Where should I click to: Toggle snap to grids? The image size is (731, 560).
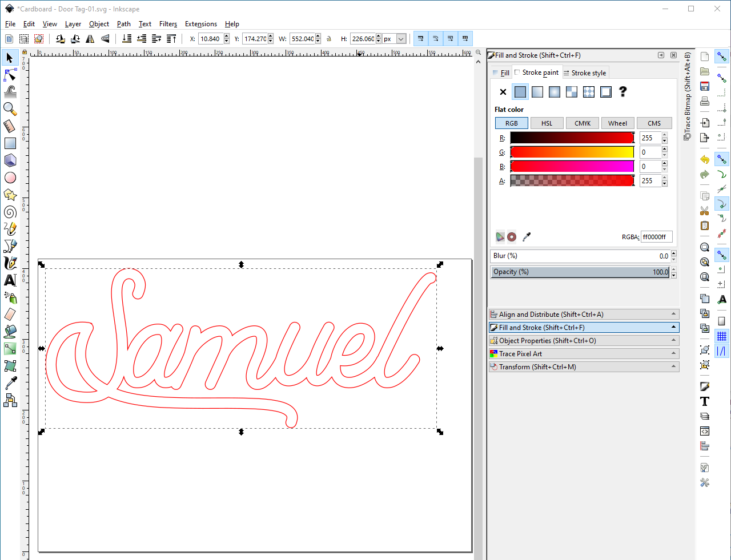(722, 336)
